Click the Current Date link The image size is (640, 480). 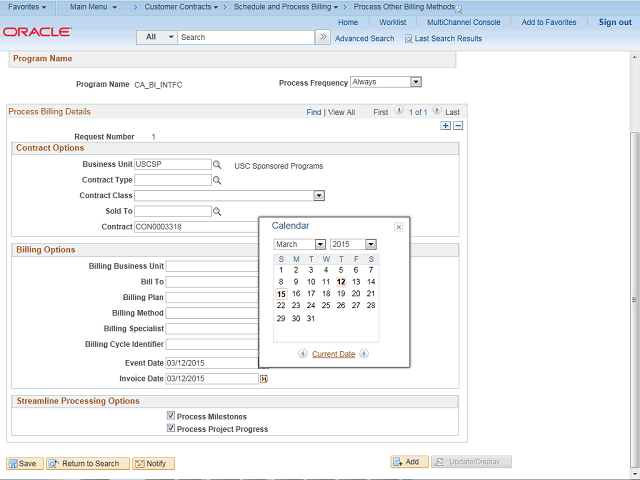point(333,354)
